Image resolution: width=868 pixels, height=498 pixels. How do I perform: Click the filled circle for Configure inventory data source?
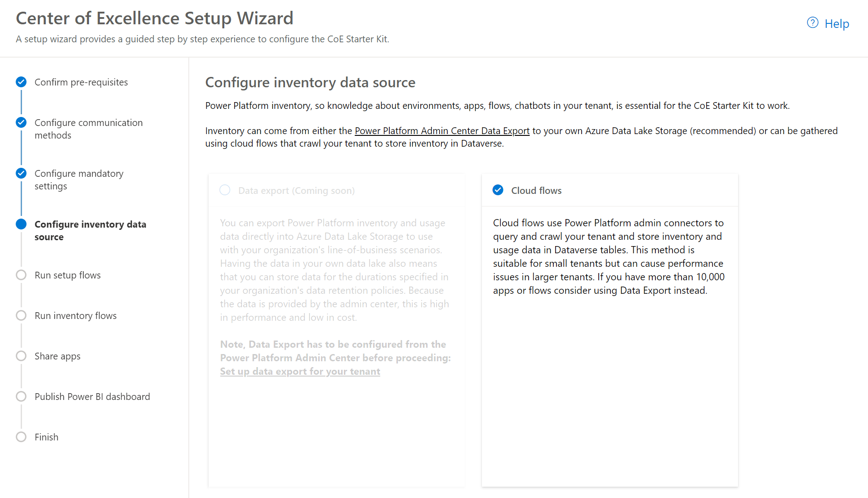(x=21, y=224)
